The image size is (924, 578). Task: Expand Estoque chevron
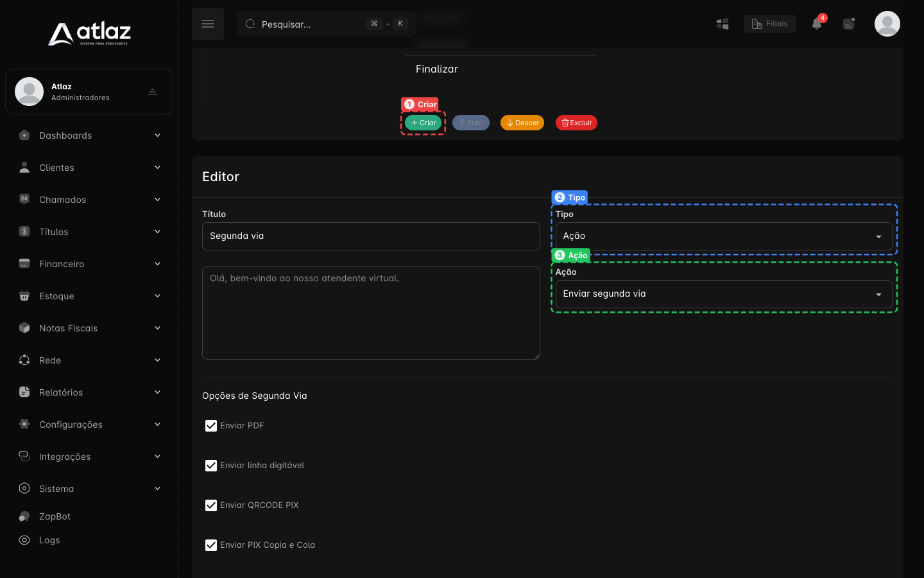point(157,295)
